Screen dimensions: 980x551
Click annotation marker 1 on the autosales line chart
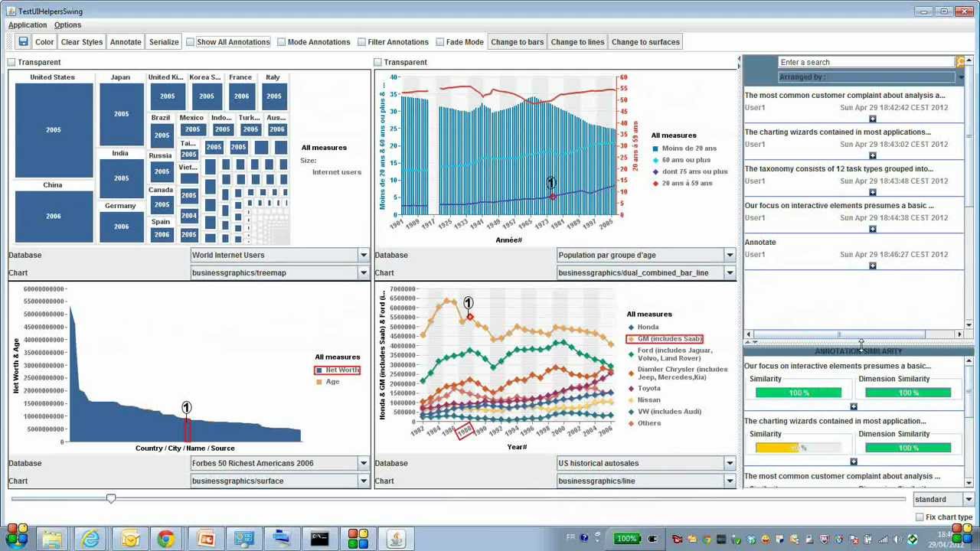(x=469, y=303)
